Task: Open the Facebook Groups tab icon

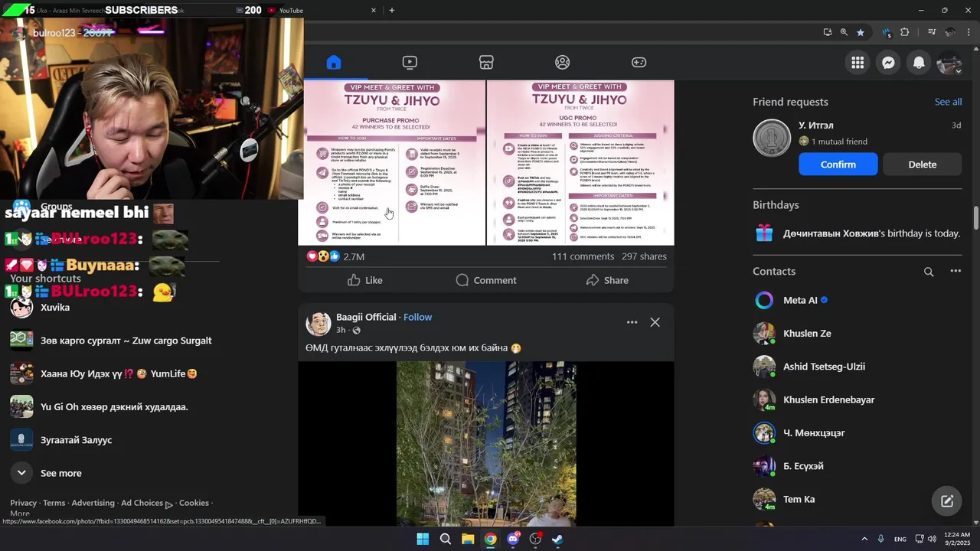Action: tap(563, 63)
